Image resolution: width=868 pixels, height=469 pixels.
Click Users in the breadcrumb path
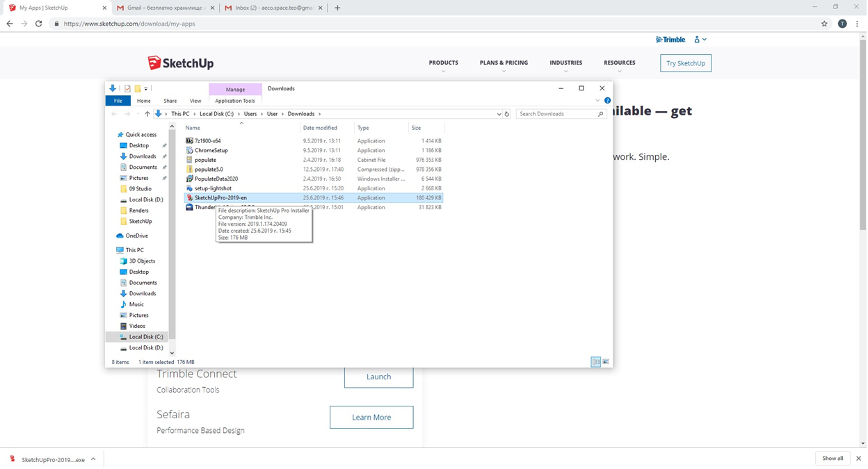(x=250, y=114)
